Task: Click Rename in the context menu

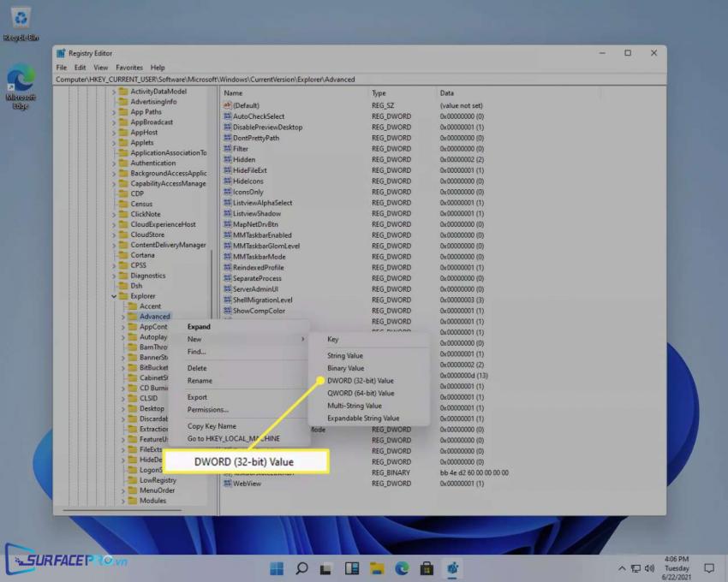Action: click(x=200, y=381)
